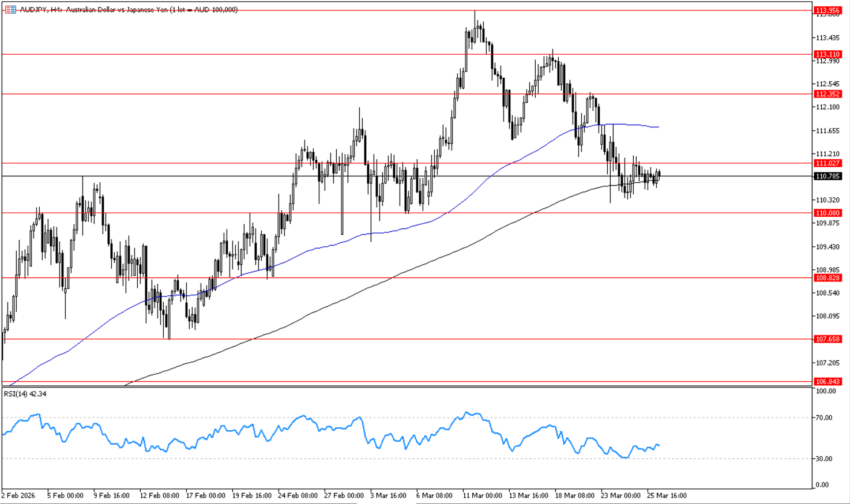Image resolution: width=850 pixels, height=504 pixels.
Task: Click the 25 Mar 16:00 time label
Action: tap(667, 495)
